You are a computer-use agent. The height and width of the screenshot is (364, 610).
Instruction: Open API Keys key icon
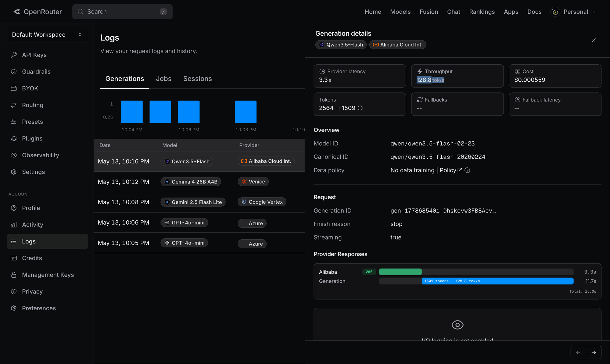click(14, 55)
